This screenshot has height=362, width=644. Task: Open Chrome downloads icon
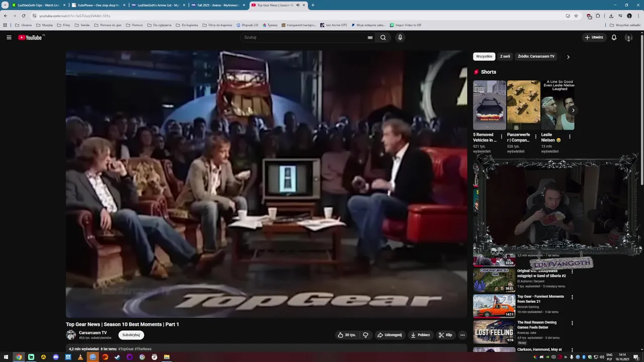[611, 16]
